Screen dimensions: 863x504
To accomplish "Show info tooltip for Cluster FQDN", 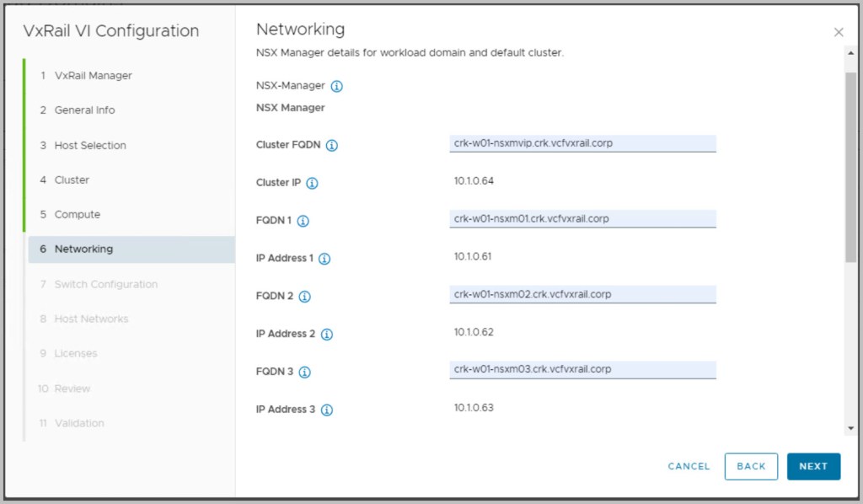I will [x=332, y=145].
